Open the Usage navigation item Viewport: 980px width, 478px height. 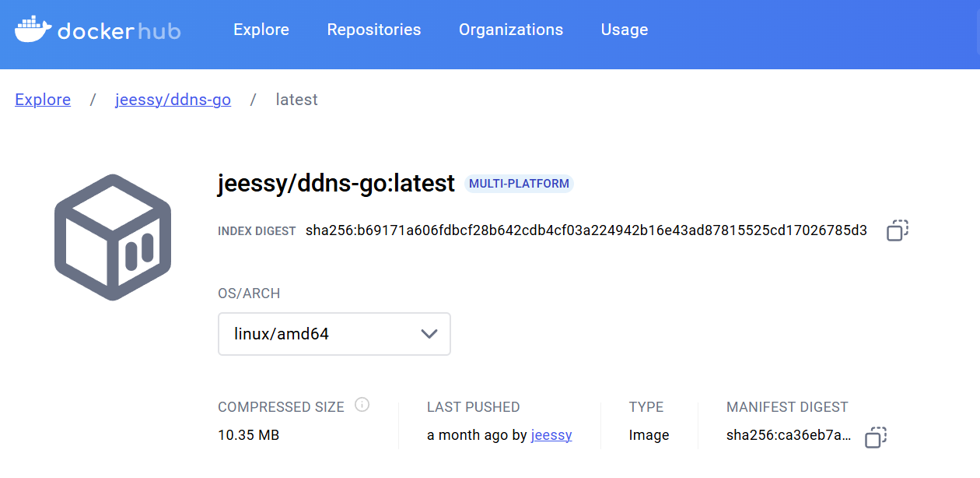tap(625, 30)
